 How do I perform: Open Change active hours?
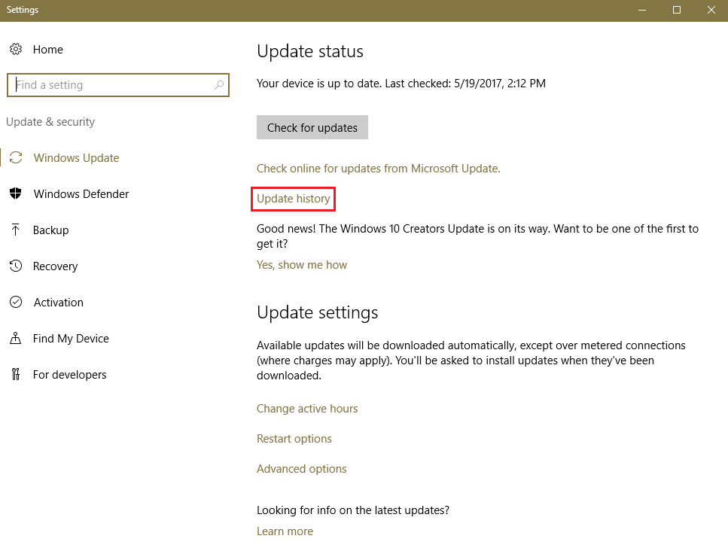point(307,409)
